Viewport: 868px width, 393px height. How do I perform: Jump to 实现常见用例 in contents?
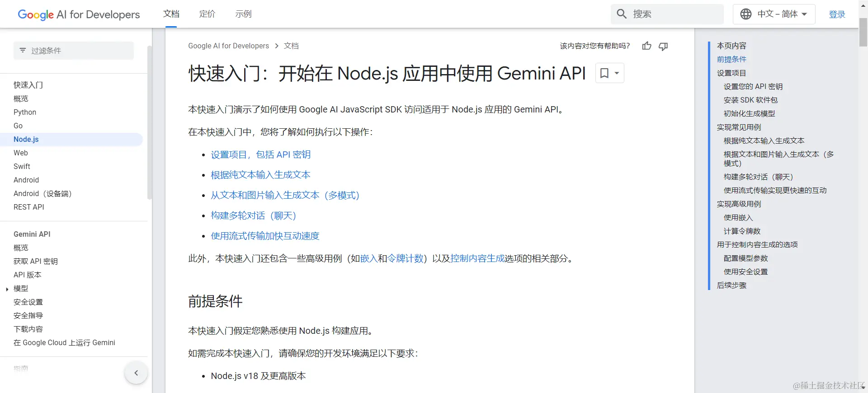[739, 127]
